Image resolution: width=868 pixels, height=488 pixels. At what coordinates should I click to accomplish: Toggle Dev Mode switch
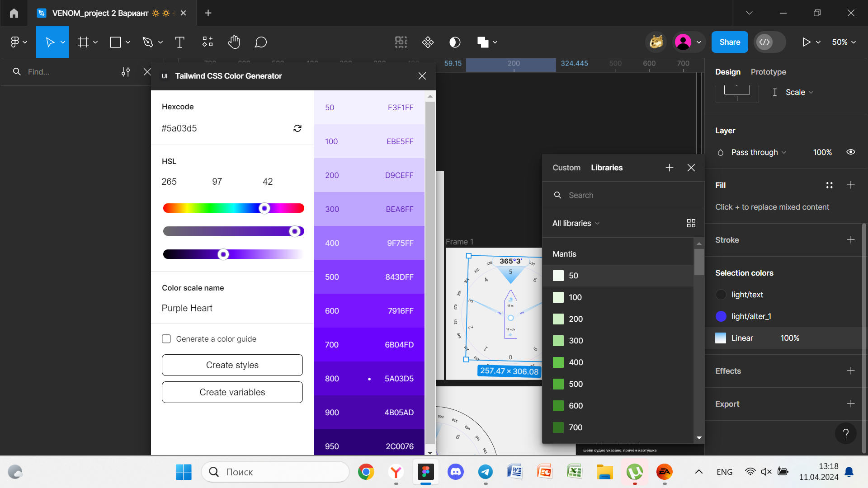coord(770,42)
